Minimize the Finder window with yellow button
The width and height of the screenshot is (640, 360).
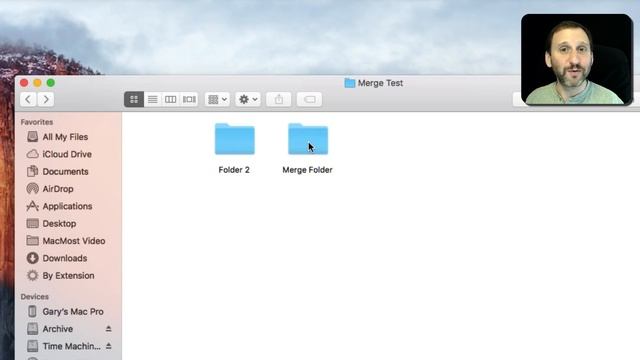coord(38,83)
